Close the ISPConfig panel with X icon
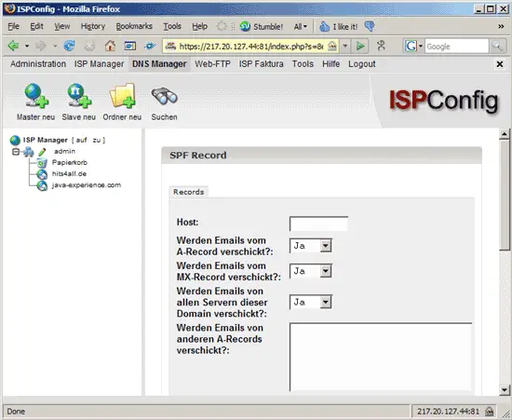512x420 pixels. [500, 64]
